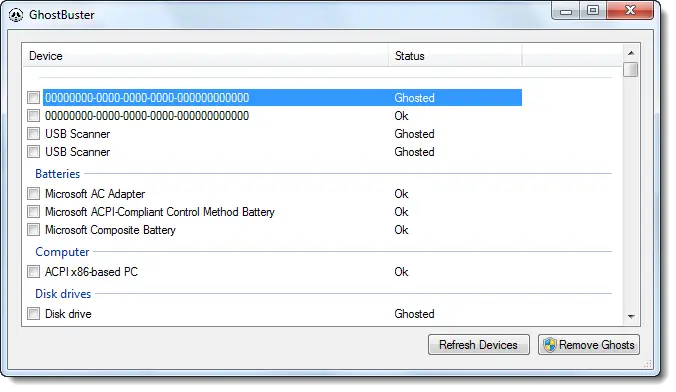Select the Disk drive row text

click(68, 314)
